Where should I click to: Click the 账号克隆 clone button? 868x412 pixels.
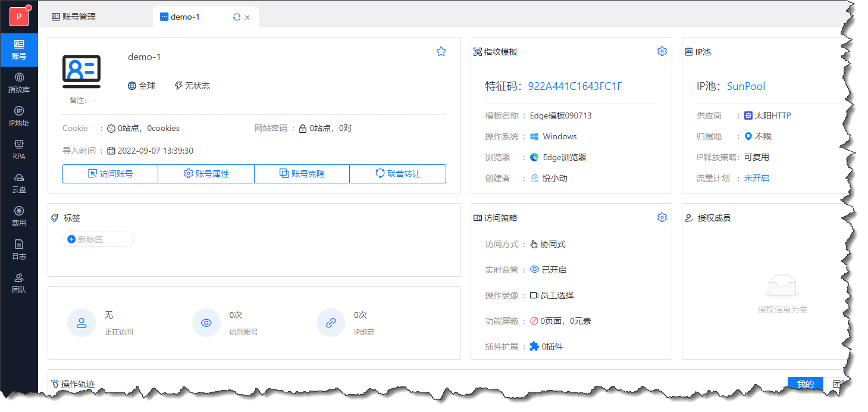tap(302, 174)
